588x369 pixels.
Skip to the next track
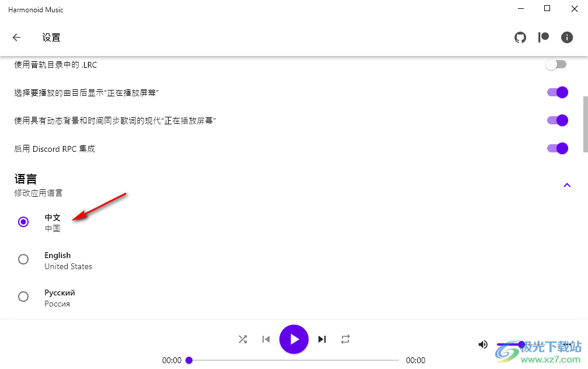click(x=322, y=339)
